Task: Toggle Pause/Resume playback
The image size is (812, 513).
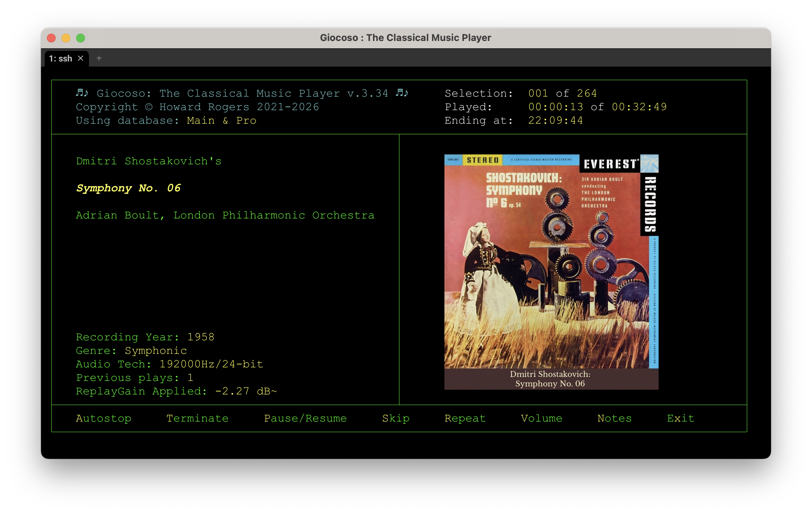Action: click(x=305, y=418)
